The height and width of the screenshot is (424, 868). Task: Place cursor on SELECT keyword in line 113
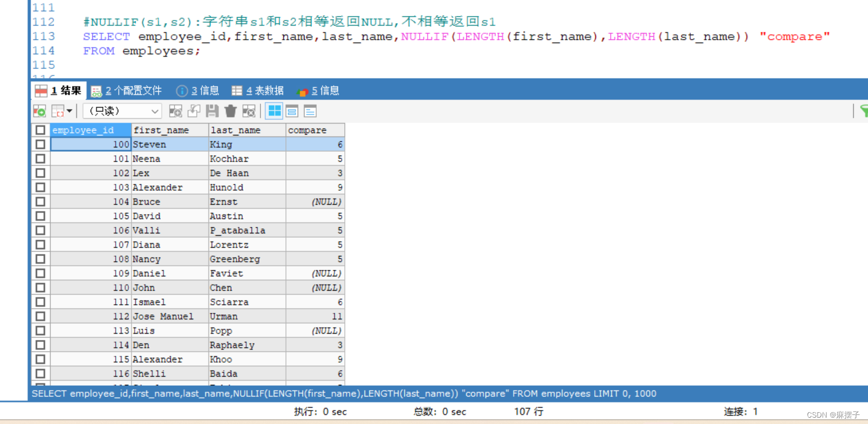coord(106,37)
